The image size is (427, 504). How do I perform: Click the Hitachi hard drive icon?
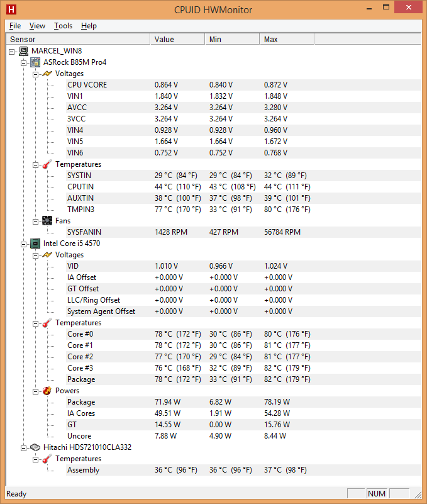[35, 447]
